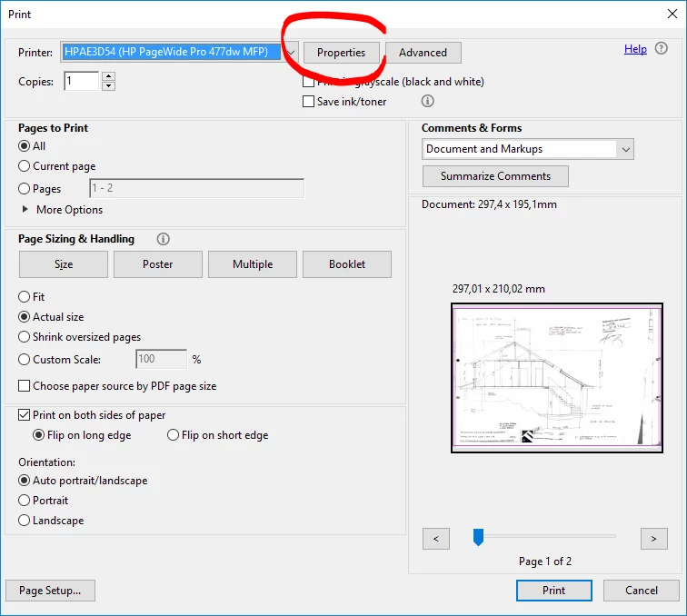Decrease copies with the down arrow
The width and height of the screenshot is (687, 616).
[x=108, y=86]
